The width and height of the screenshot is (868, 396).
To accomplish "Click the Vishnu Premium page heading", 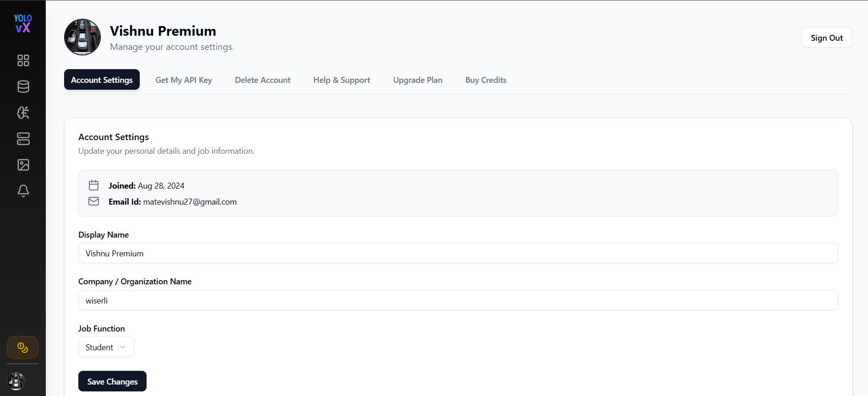I will [163, 31].
